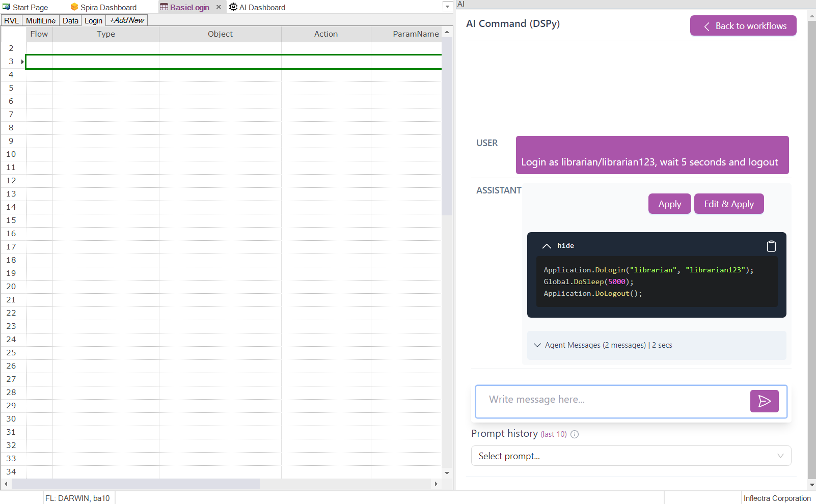Click the Apply button
Screen dimensions: 816x504
point(669,204)
